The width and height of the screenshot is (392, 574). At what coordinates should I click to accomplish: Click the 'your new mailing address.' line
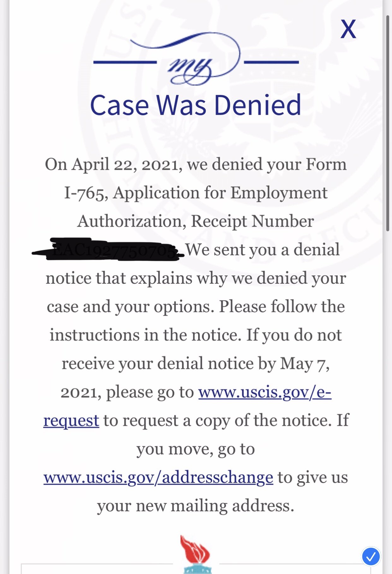(196, 506)
